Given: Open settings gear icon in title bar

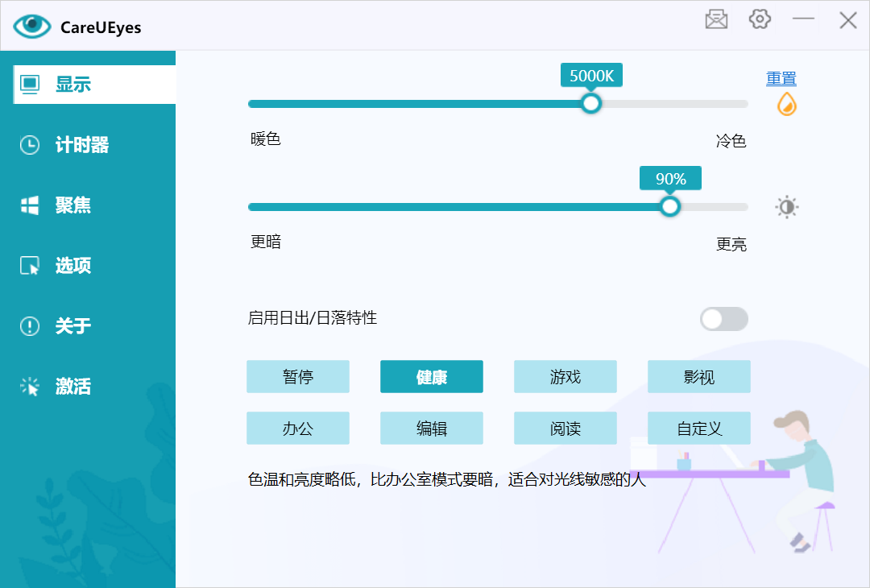Looking at the screenshot, I should pyautogui.click(x=760, y=19).
